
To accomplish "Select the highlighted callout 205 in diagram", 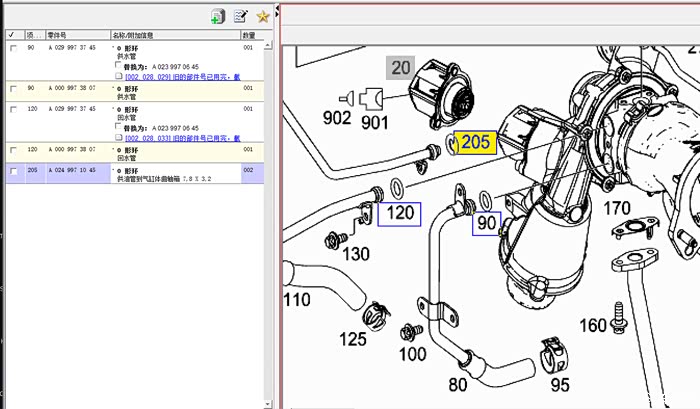I will pos(475,142).
